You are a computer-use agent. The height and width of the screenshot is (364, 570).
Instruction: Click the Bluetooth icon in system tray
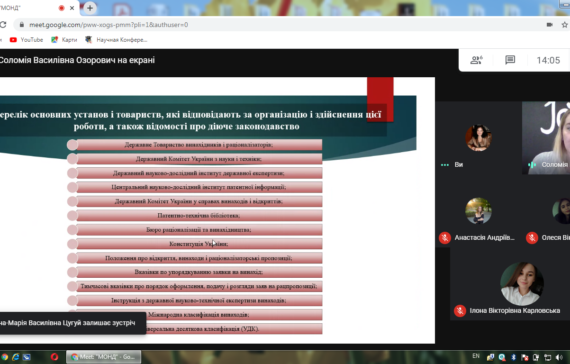pyautogui.click(x=513, y=357)
